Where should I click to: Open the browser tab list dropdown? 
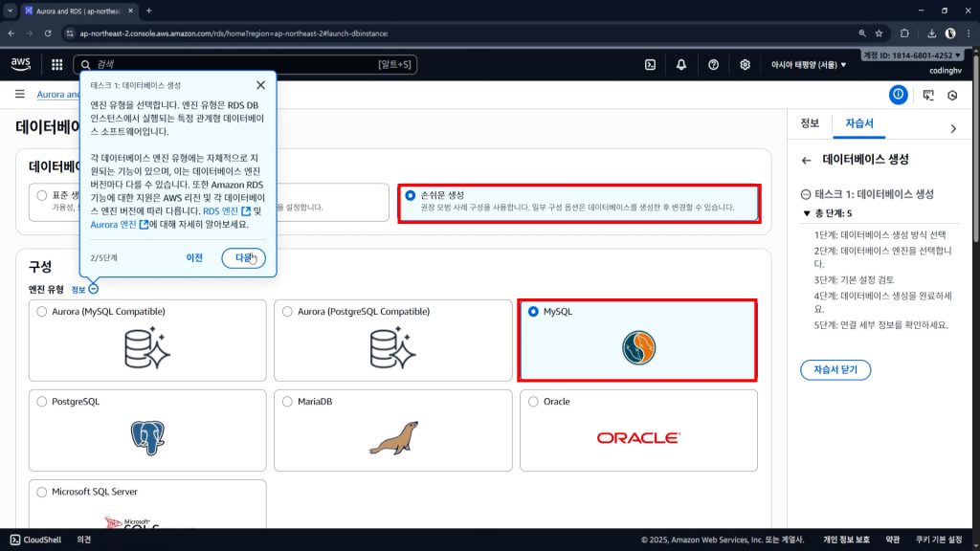click(x=10, y=11)
